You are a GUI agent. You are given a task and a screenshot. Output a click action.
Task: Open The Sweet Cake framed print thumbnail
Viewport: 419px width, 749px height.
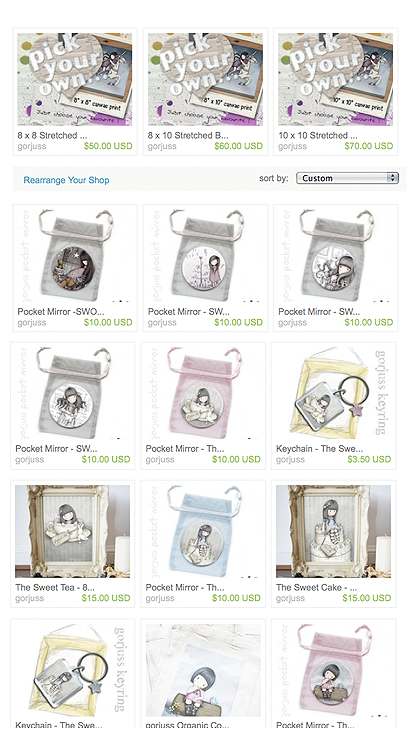333,531
